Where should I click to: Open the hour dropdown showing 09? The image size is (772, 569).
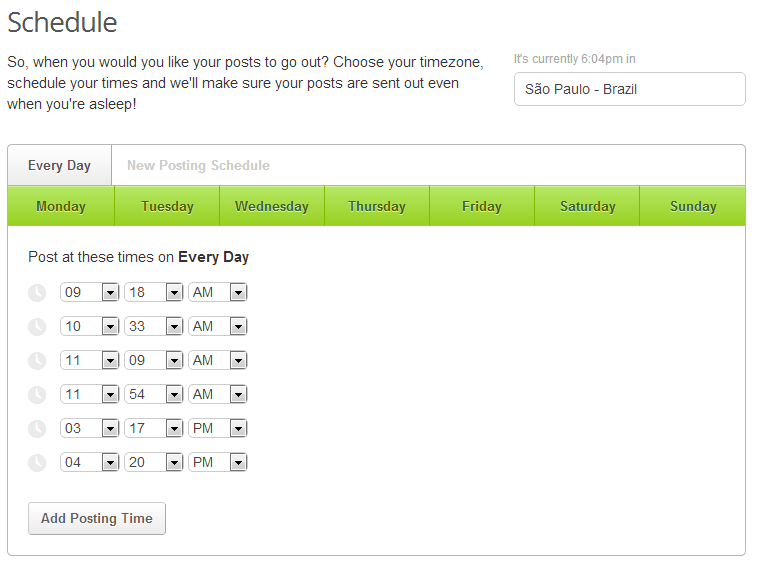coord(90,293)
